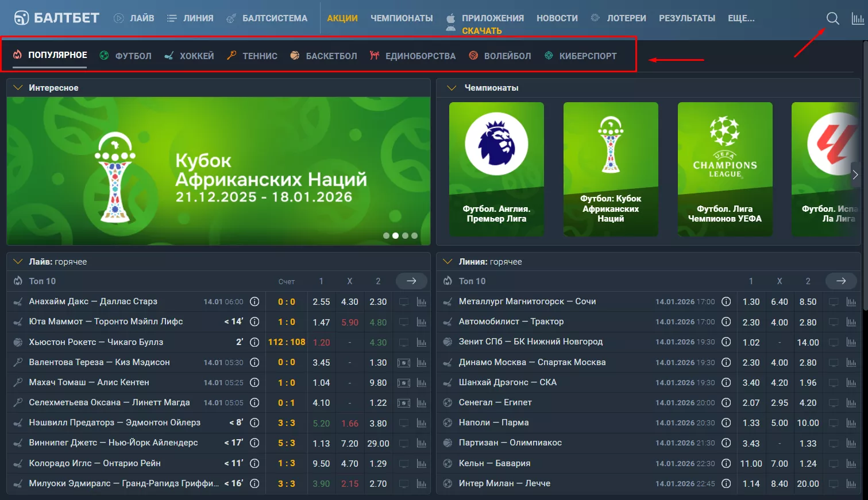Open the search magnifier in the header
Image resolution: width=868 pixels, height=500 pixels.
(832, 19)
